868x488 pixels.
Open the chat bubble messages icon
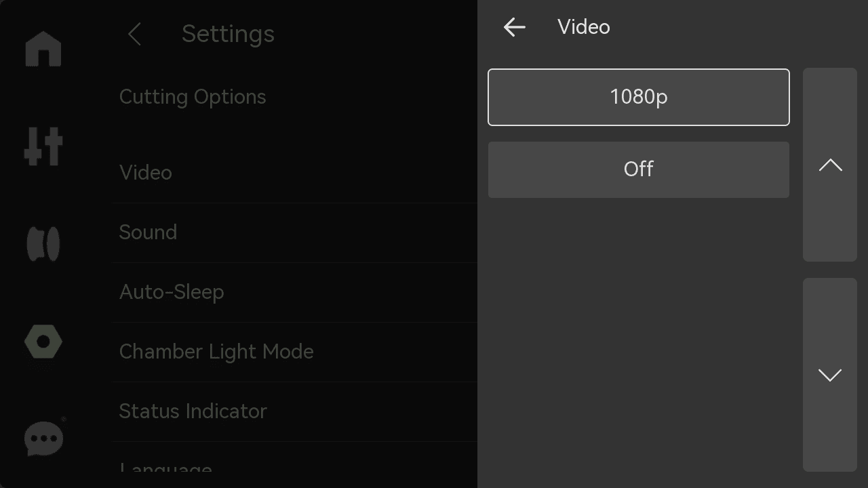pyautogui.click(x=44, y=439)
